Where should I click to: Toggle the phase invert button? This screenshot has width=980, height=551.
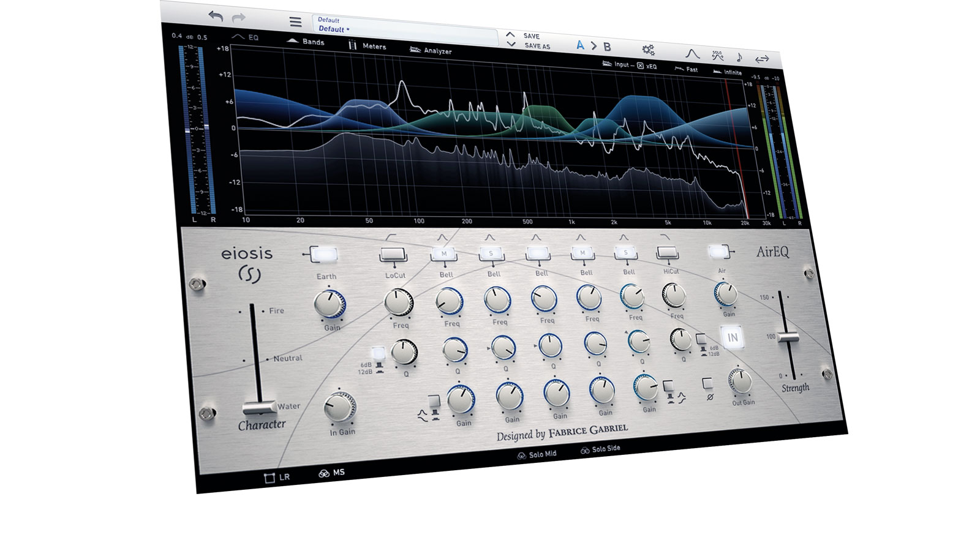[x=707, y=384]
